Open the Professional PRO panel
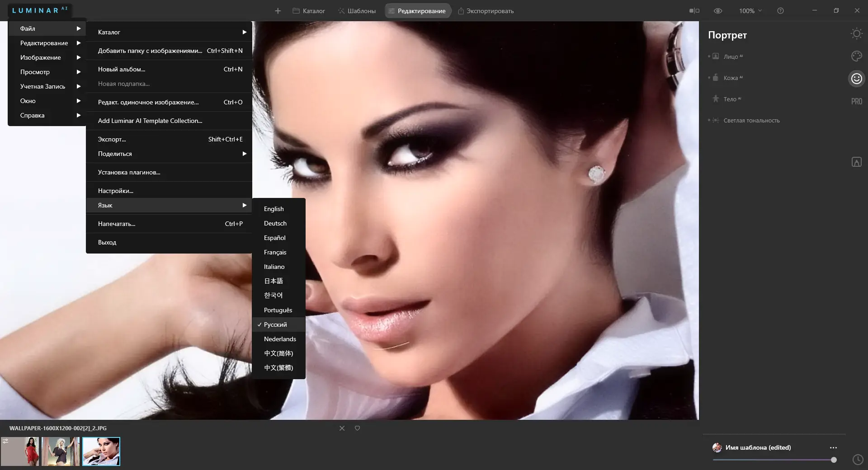The width and height of the screenshot is (868, 470). point(856,101)
